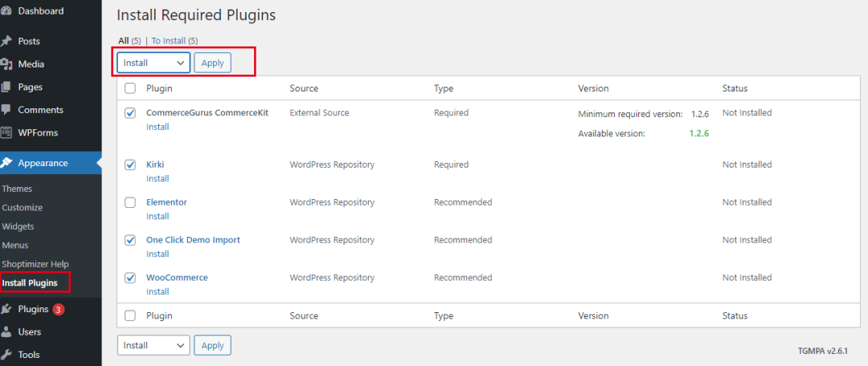Open the top Install bulk action dropdown
Image resolution: width=868 pixels, height=366 pixels.
(154, 63)
